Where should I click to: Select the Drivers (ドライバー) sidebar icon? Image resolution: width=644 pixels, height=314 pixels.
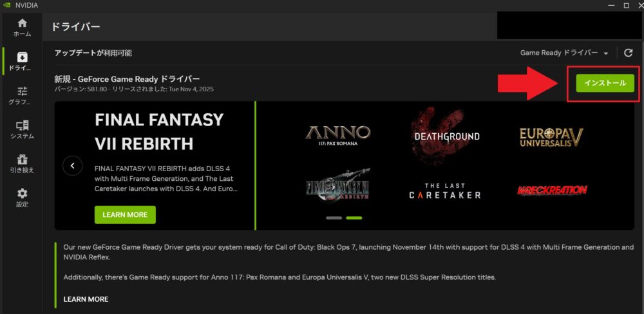click(x=22, y=62)
